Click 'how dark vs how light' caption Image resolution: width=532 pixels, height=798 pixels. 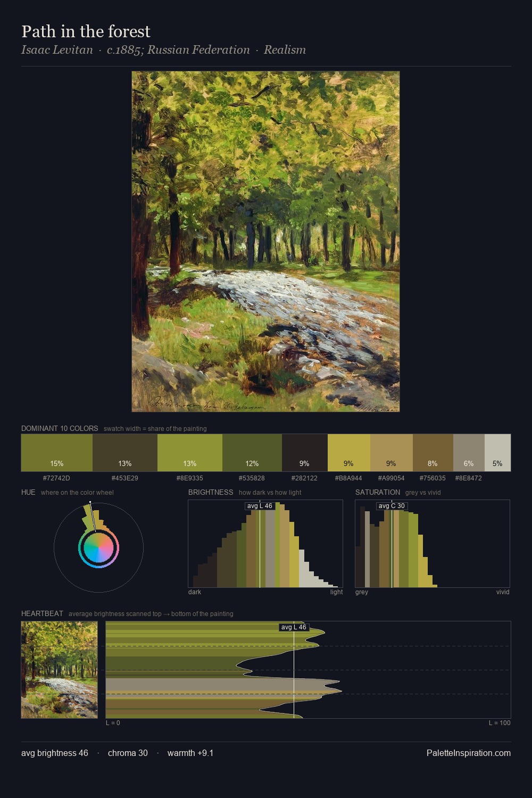click(x=270, y=493)
